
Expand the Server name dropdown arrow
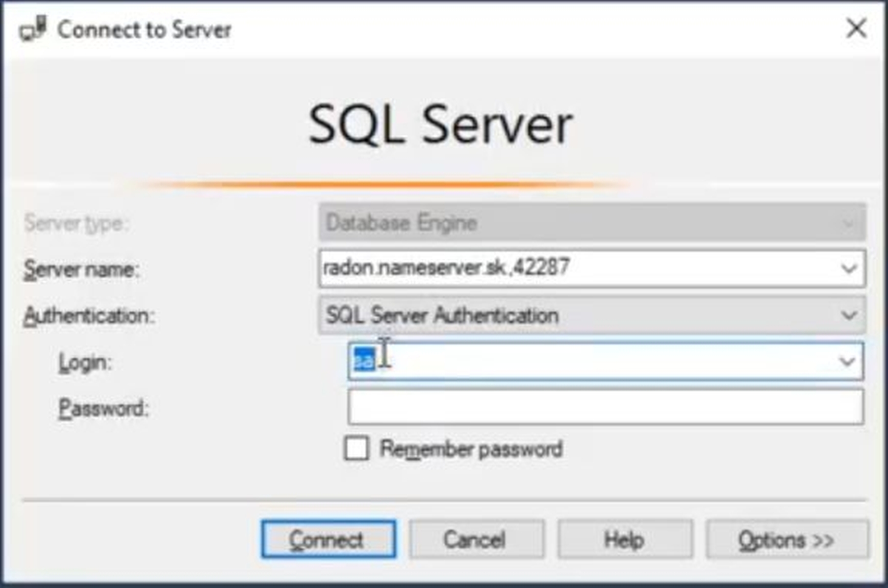(849, 269)
